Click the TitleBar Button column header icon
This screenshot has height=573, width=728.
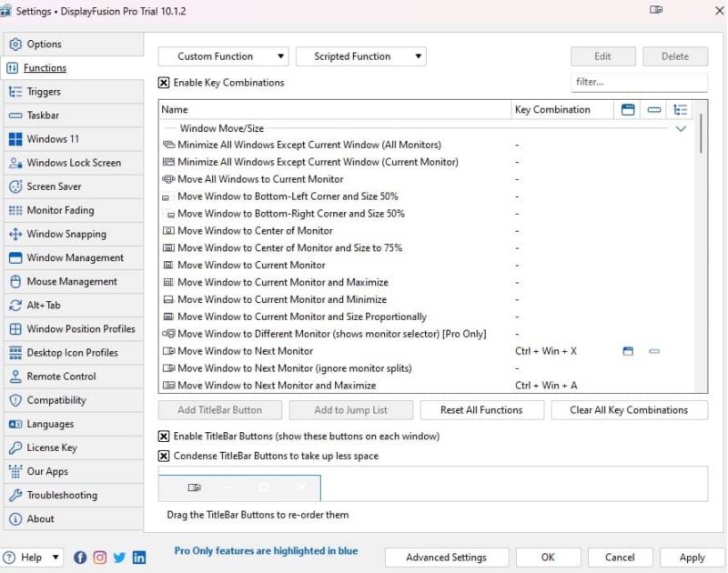pos(627,109)
